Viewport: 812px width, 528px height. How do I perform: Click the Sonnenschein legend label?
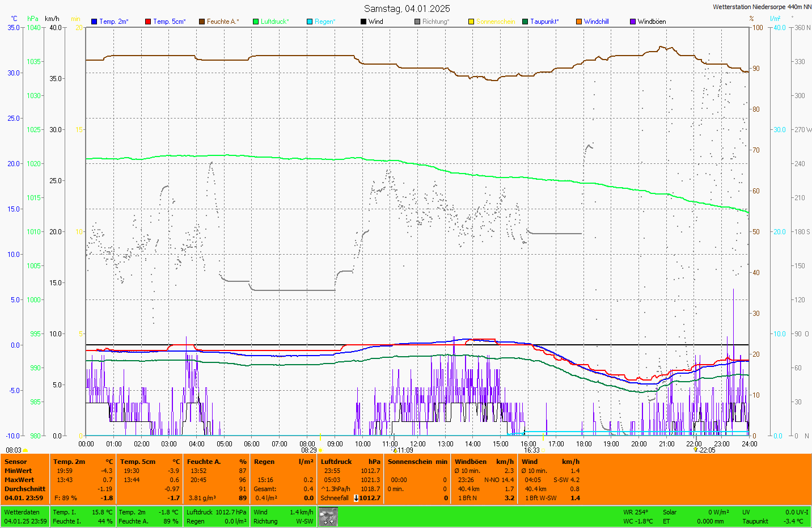(495, 22)
